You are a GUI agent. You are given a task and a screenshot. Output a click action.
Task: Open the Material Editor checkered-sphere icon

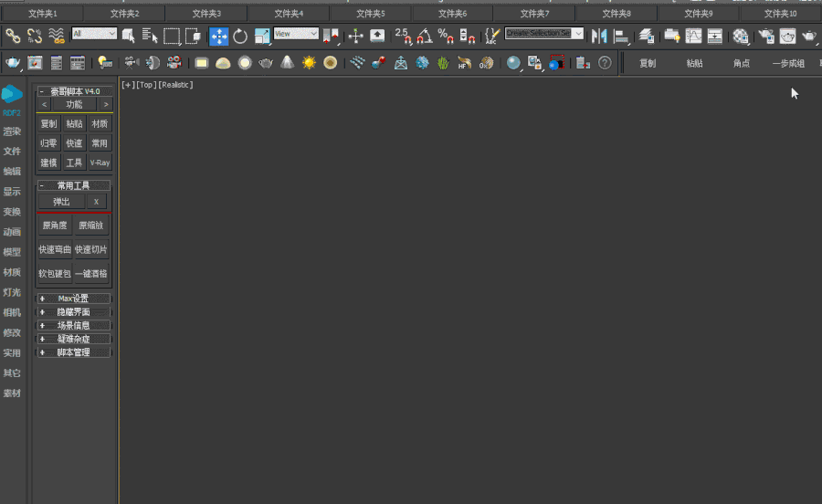pos(740,36)
